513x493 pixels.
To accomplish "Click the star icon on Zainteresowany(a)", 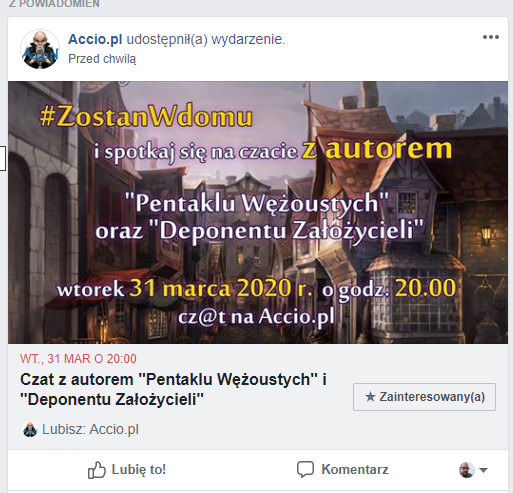I will click(370, 397).
